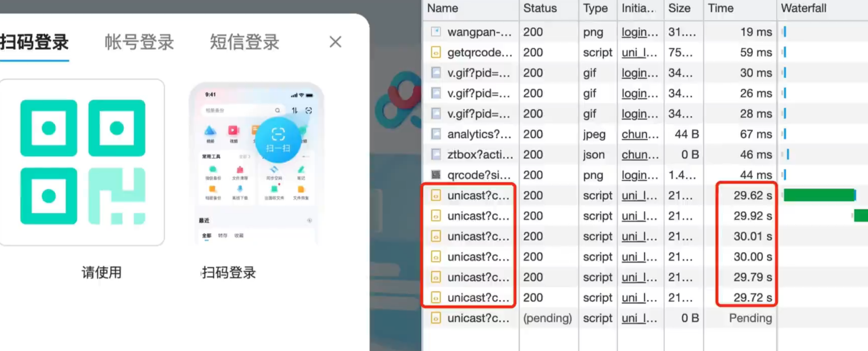The image size is (868, 351).
Task: Close the login dialog with X
Action: click(335, 42)
